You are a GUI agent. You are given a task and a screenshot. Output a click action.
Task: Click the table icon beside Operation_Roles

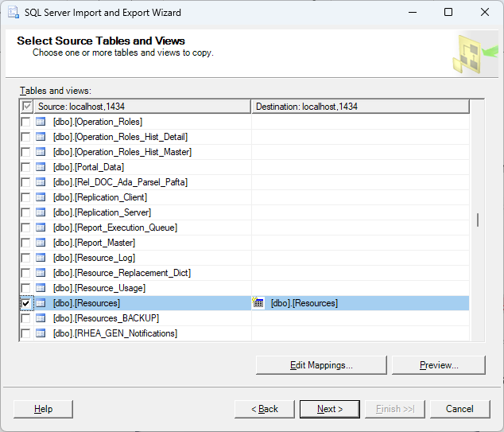point(41,122)
